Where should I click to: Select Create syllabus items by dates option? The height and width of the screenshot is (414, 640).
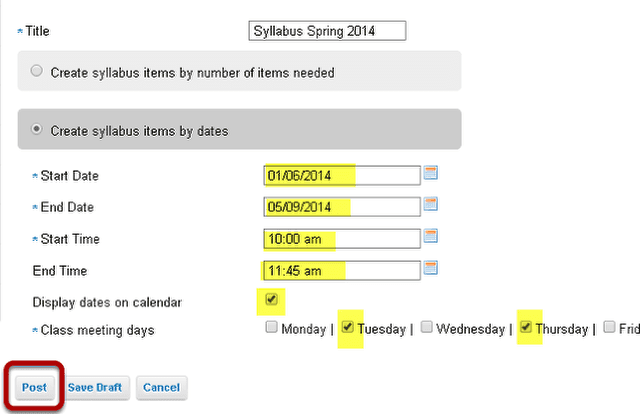click(x=36, y=129)
